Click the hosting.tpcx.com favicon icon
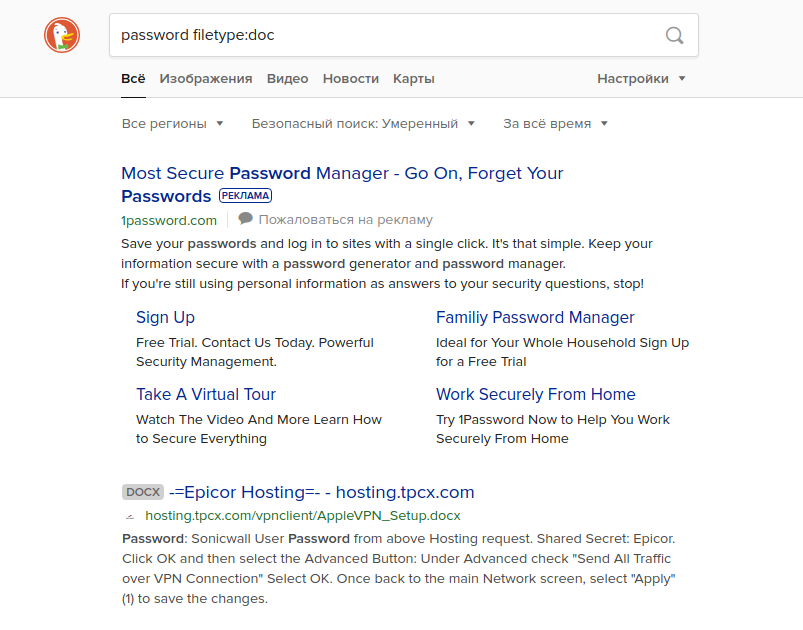The height and width of the screenshot is (630, 803). (x=129, y=516)
